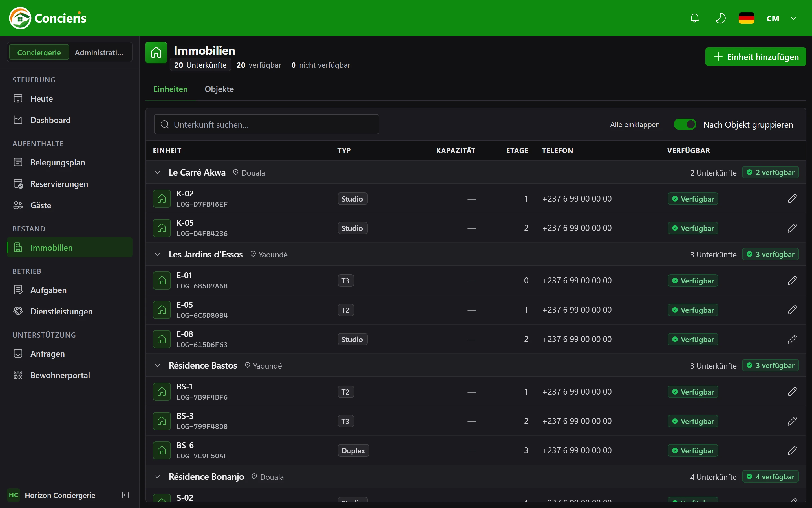
Task: Change language via German flag
Action: tap(746, 18)
